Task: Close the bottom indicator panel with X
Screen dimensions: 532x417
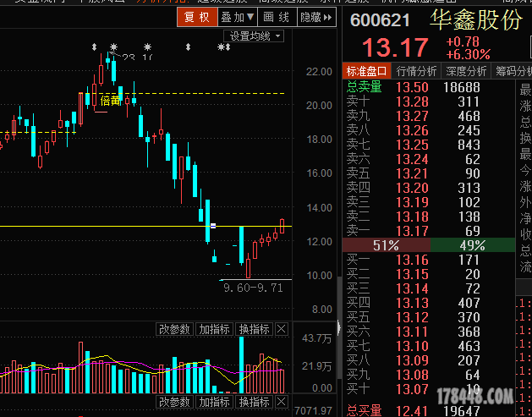Action: pyautogui.click(x=282, y=402)
